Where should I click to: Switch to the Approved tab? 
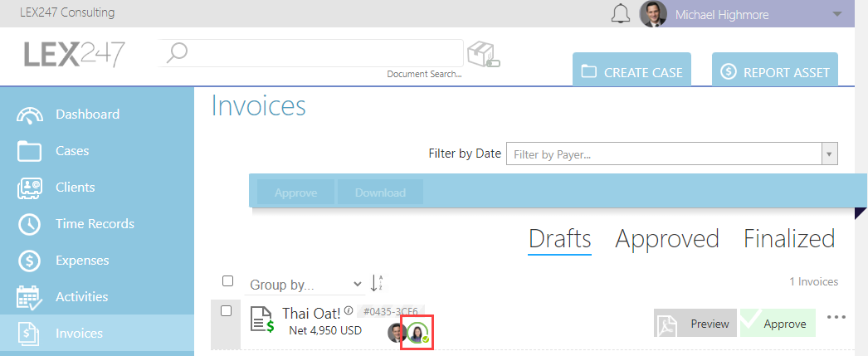[x=667, y=239]
